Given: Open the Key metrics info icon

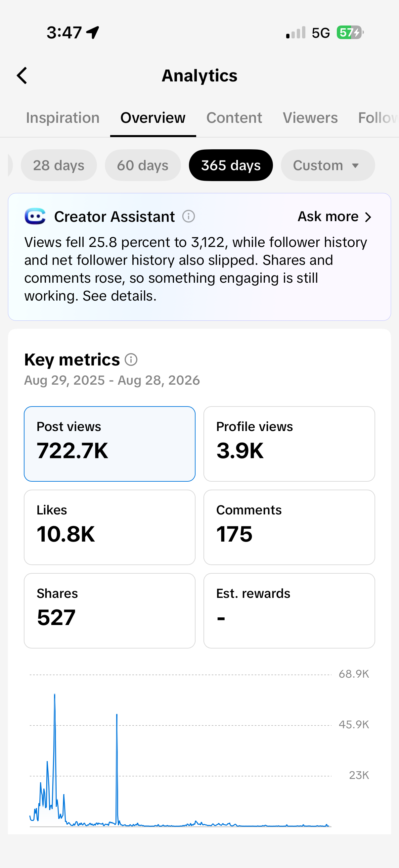Looking at the screenshot, I should tap(131, 360).
